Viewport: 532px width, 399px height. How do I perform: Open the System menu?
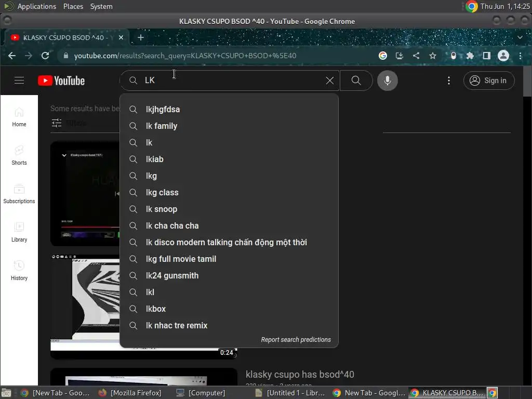tap(101, 6)
